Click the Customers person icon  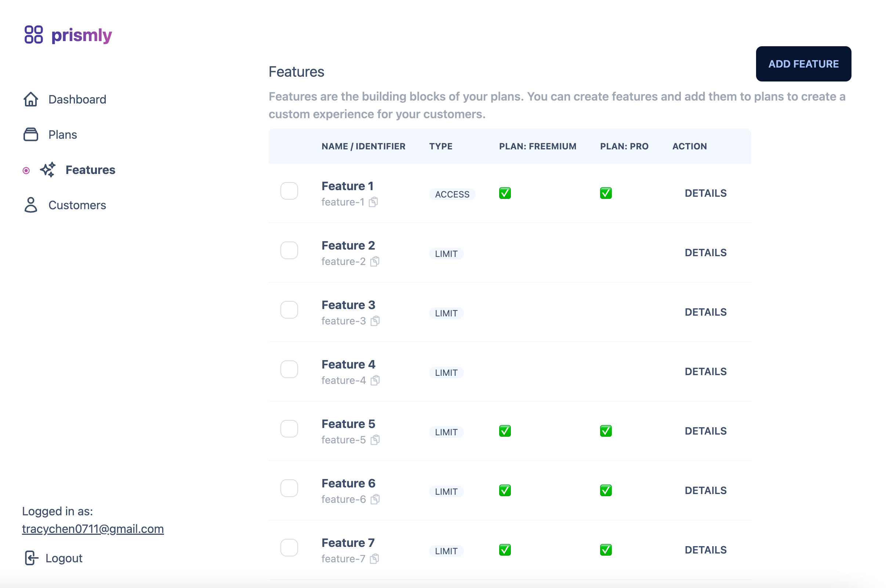point(31,205)
